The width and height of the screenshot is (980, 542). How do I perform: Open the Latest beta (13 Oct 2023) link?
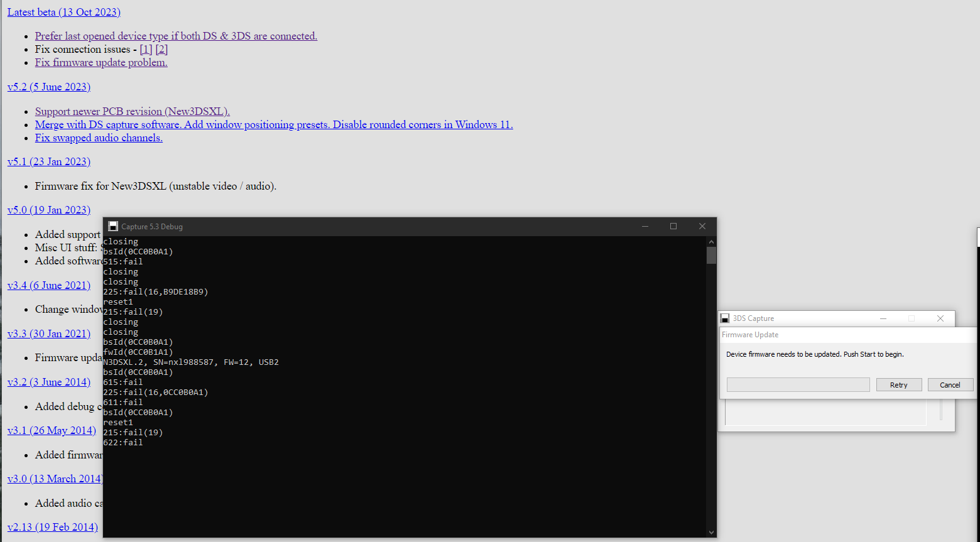tap(64, 12)
